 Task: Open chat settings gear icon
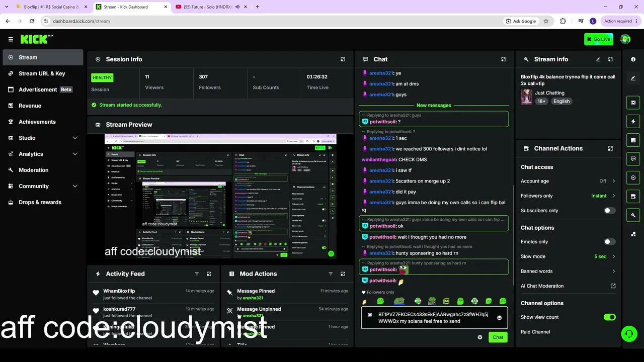[480, 337]
